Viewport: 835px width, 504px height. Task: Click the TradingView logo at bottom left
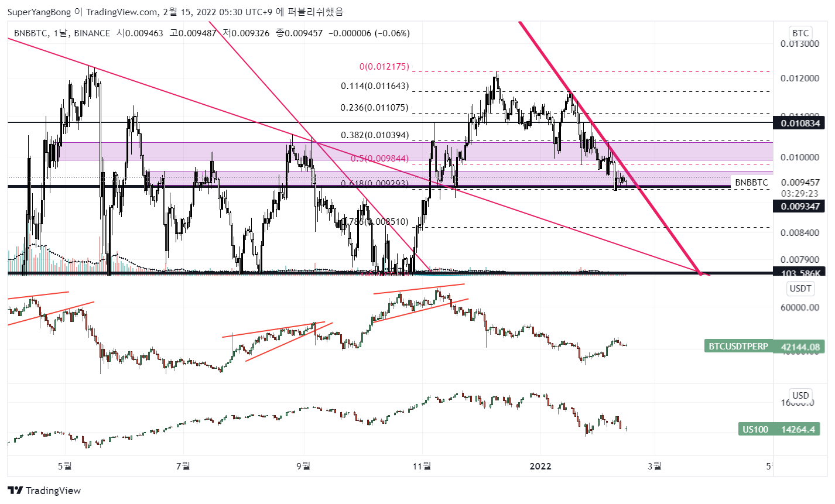pyautogui.click(x=44, y=491)
